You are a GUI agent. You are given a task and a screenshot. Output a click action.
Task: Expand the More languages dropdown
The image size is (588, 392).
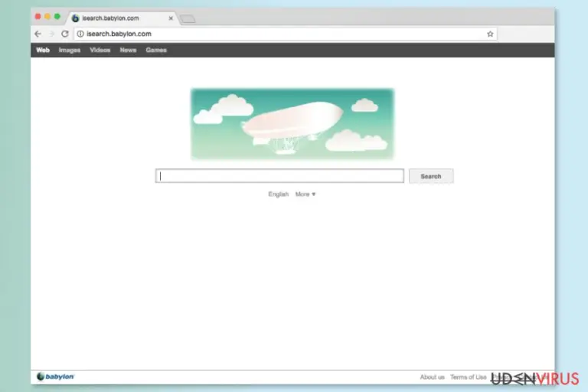tap(305, 194)
